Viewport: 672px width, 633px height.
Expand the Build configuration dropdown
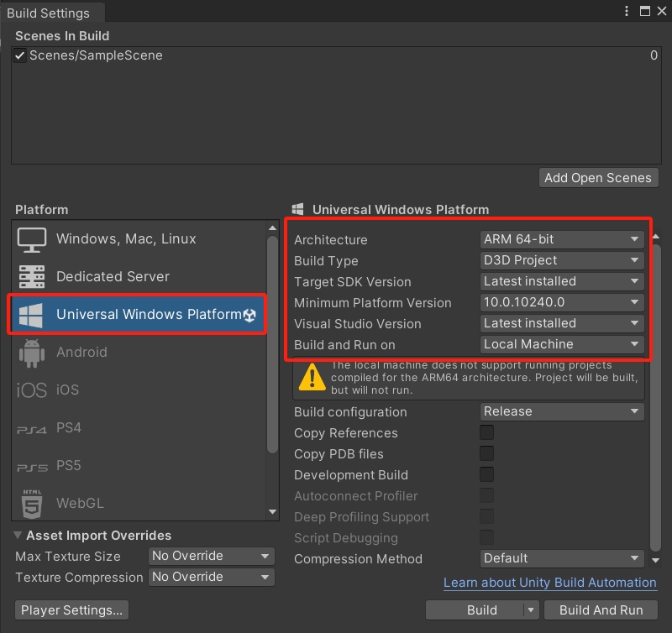pyautogui.click(x=562, y=412)
